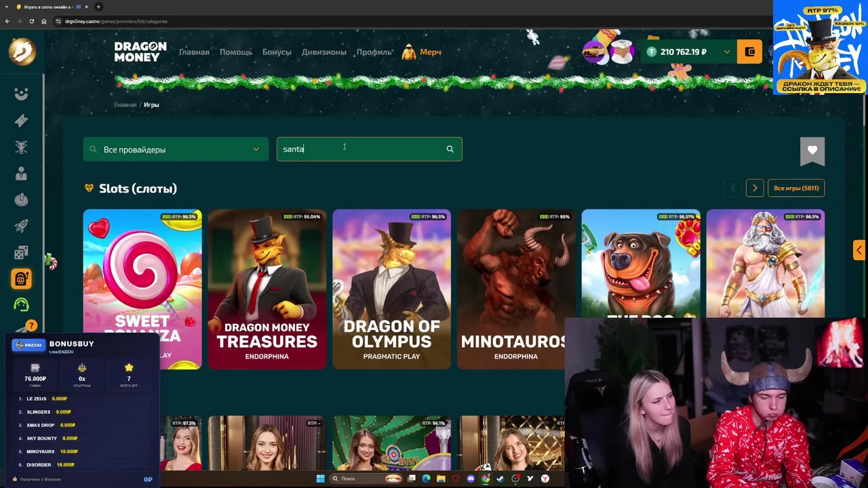The height and width of the screenshot is (488, 868).
Task: Go to next slots page arrow
Action: pyautogui.click(x=755, y=188)
